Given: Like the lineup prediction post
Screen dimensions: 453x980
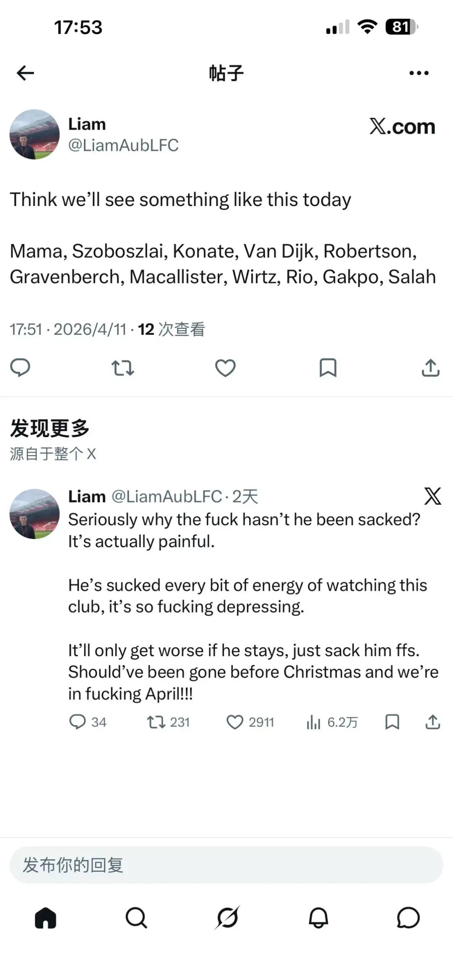Looking at the screenshot, I should click(x=225, y=368).
